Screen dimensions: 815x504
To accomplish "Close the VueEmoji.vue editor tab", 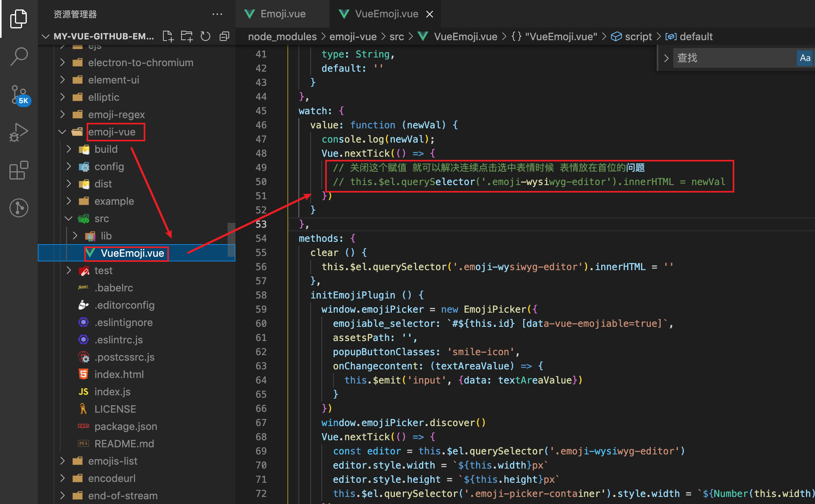I will click(430, 14).
